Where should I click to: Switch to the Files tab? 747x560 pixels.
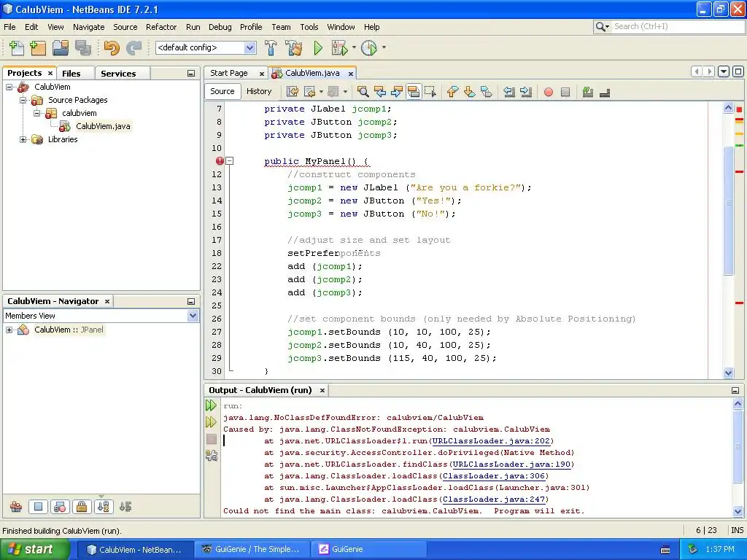pos(71,74)
